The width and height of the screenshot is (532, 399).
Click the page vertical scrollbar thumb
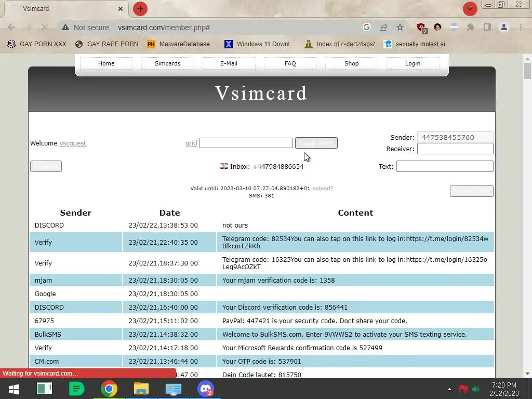tap(527, 71)
